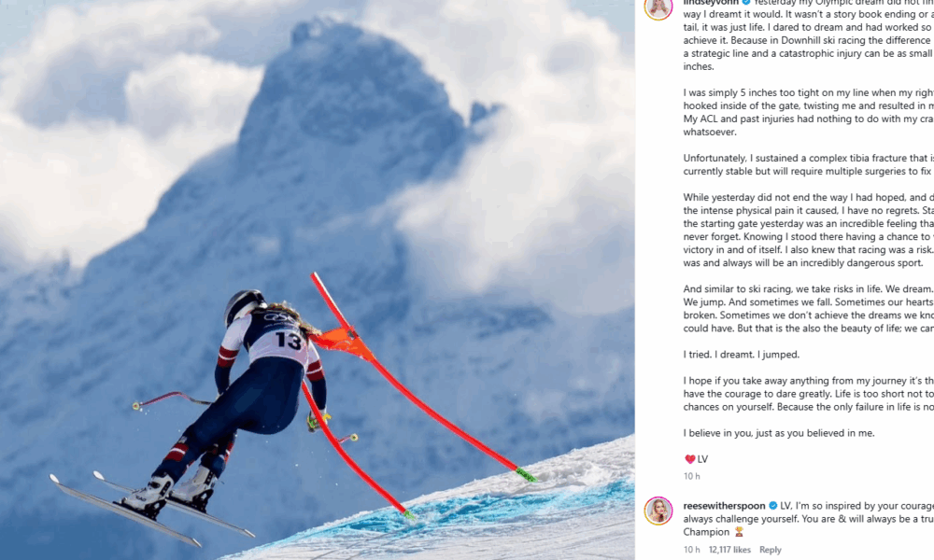Click the "I believe in you" caption line

point(779,433)
